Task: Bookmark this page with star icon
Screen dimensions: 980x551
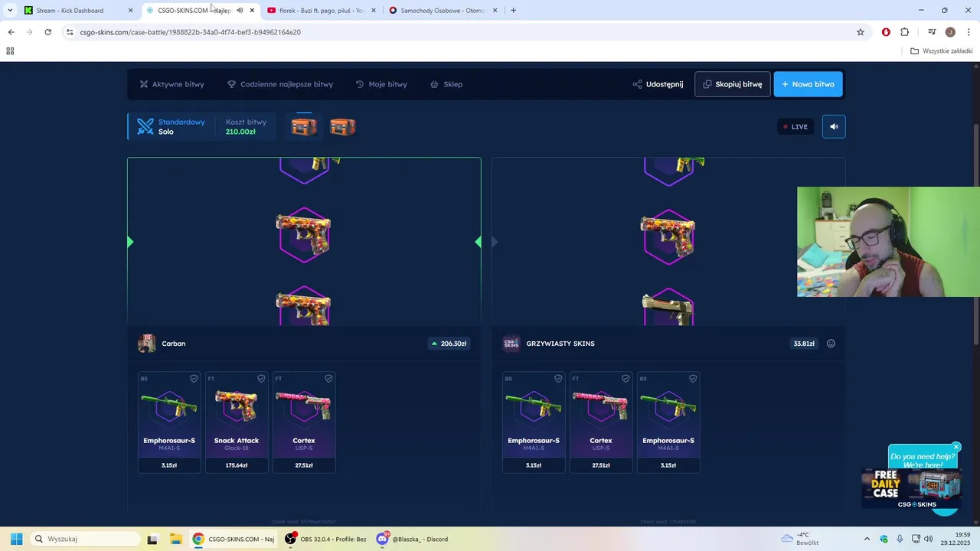Action: pos(861,32)
